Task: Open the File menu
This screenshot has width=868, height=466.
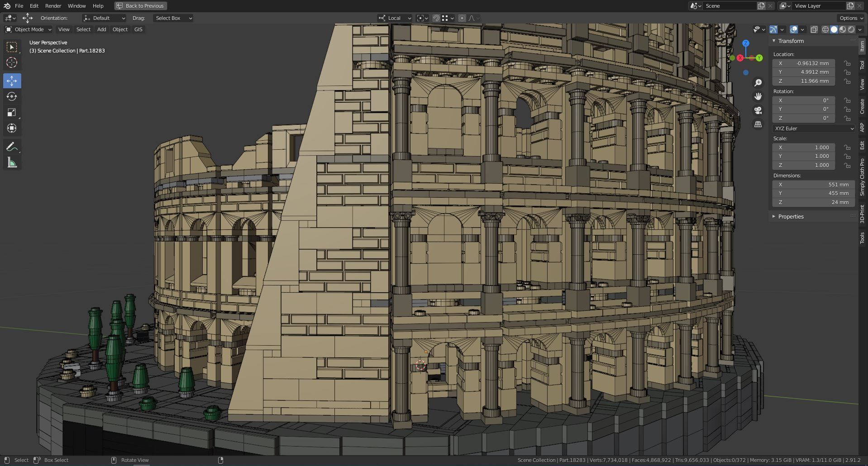Action: 19,6
